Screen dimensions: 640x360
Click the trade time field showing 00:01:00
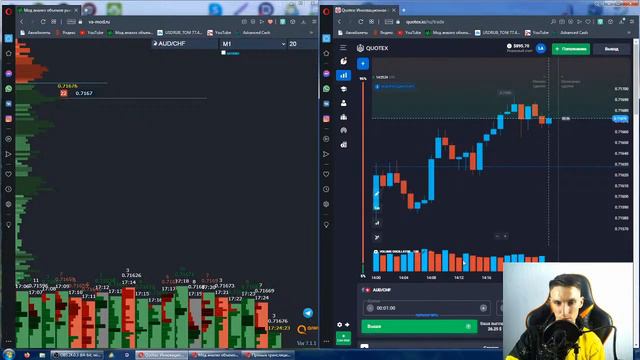(427, 308)
